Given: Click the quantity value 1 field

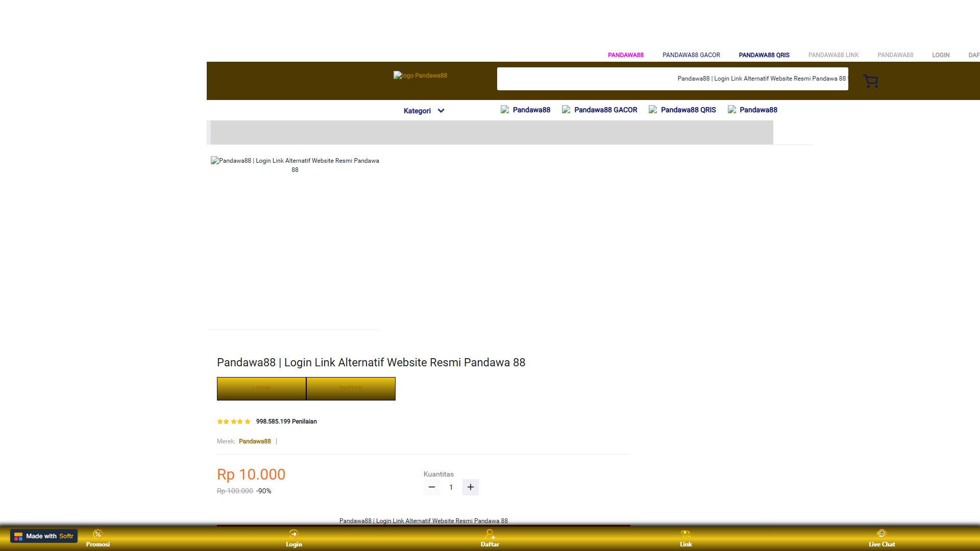Looking at the screenshot, I should point(451,487).
